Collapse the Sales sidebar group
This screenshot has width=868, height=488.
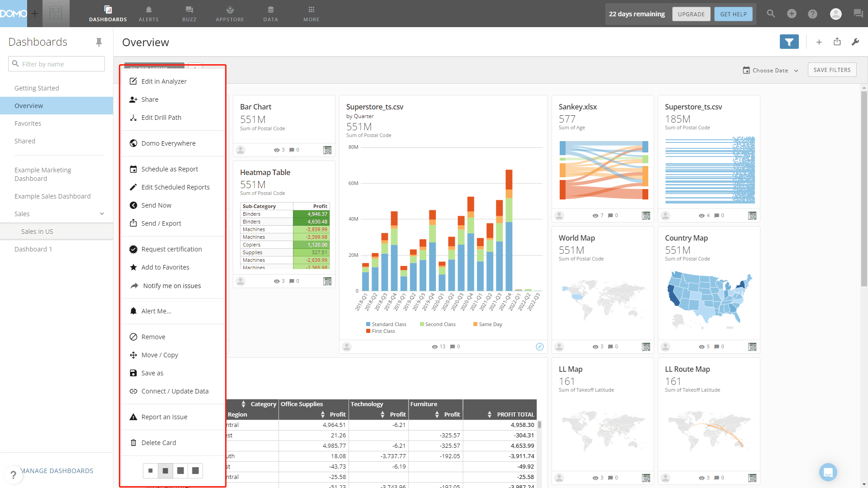click(102, 214)
